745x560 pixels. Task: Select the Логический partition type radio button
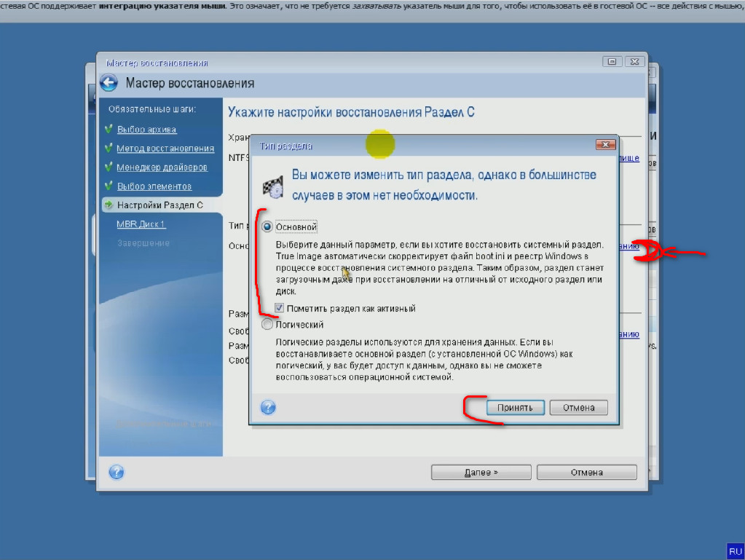267,325
